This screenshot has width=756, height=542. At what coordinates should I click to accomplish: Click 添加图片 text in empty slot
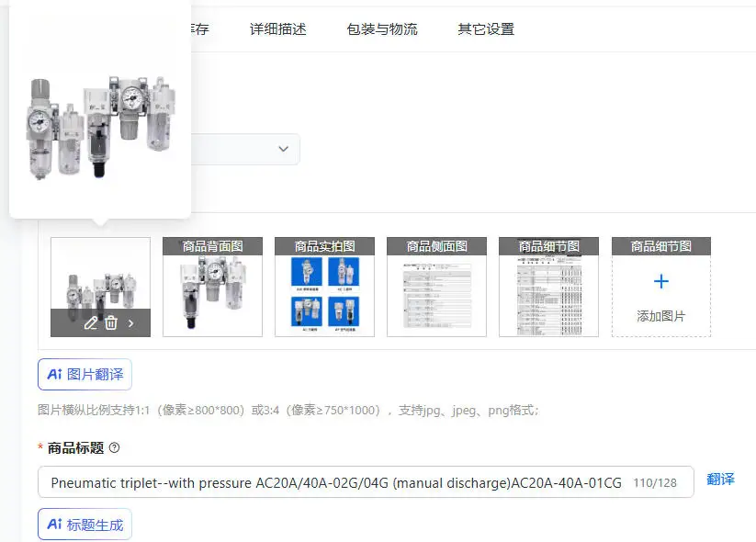[x=661, y=316]
